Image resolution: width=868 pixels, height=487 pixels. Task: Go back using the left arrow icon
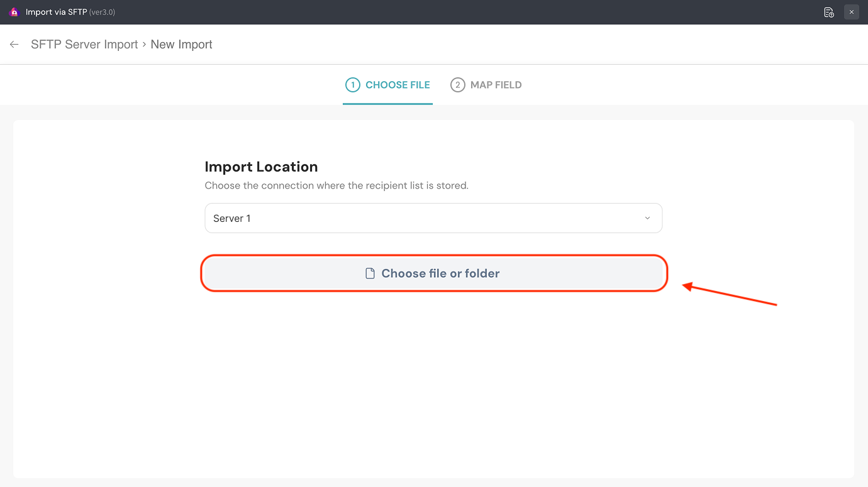tap(14, 45)
